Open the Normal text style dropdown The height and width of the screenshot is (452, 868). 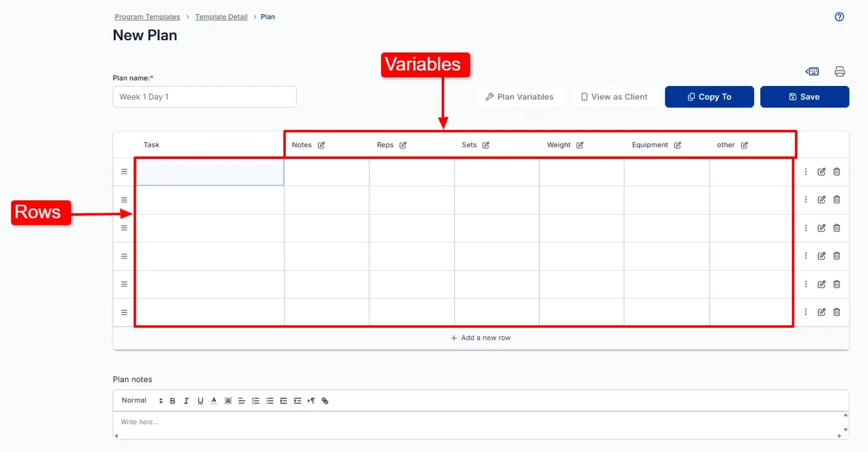coord(142,401)
